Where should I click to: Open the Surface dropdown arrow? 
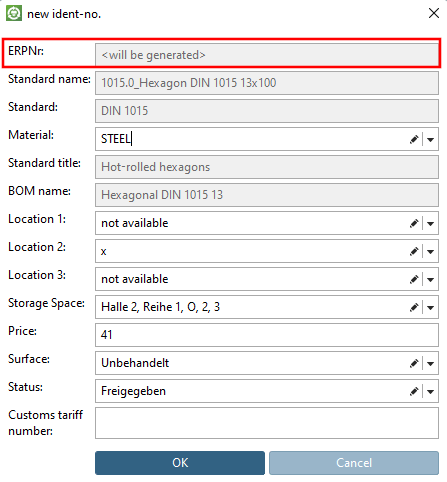click(x=430, y=364)
